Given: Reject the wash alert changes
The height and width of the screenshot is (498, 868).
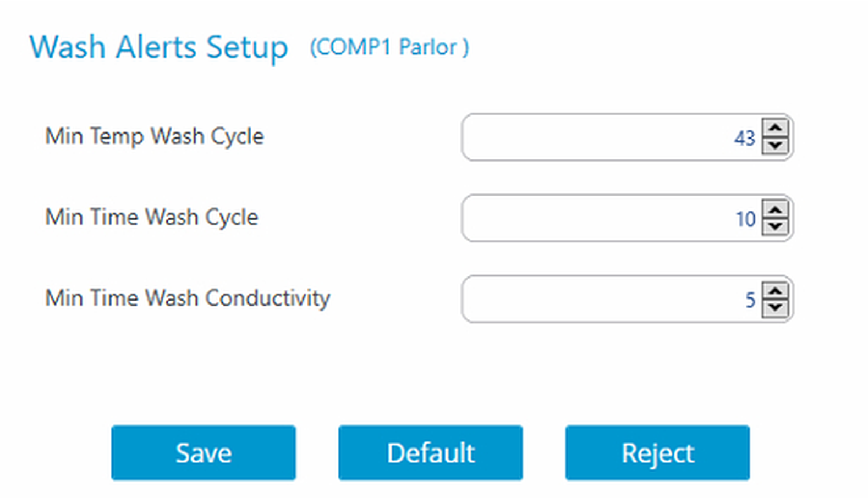Looking at the screenshot, I should [x=657, y=453].
